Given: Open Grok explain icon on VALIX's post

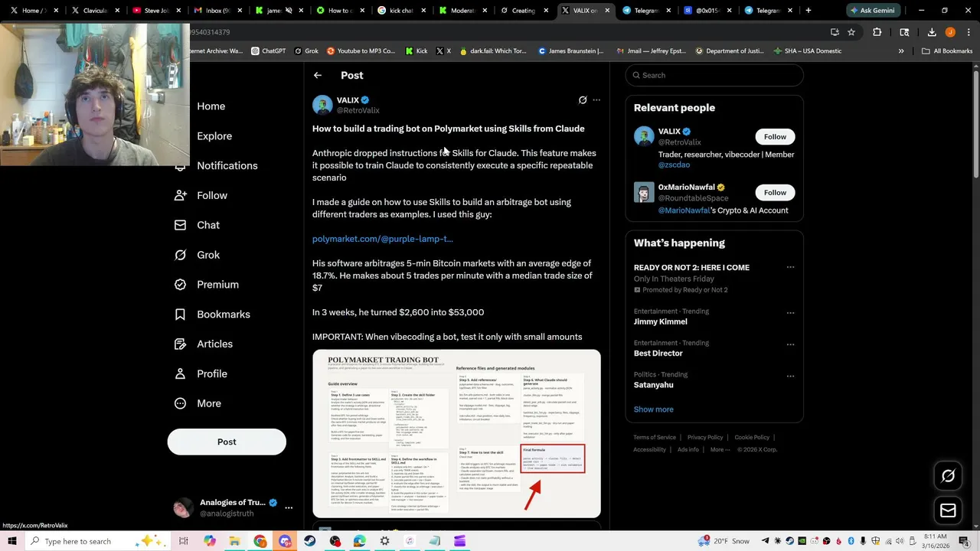Looking at the screenshot, I should coord(583,100).
